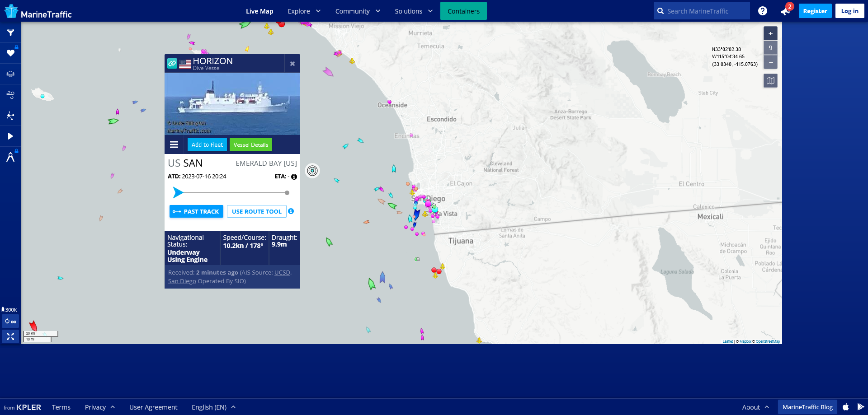
Task: Show the vessel's PAST TRACK
Action: tap(196, 211)
